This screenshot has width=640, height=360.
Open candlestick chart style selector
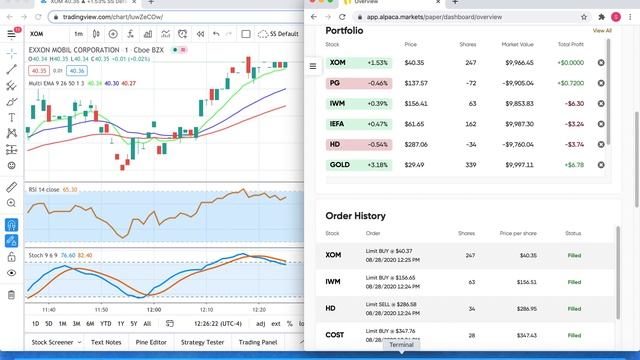click(96, 34)
